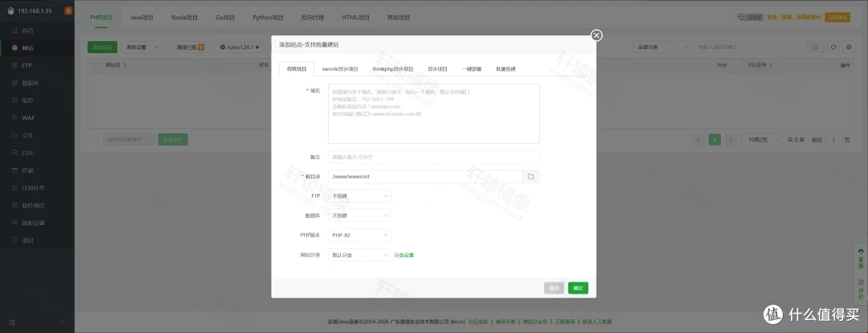Open the FTP 不创建 dropdown in dialog

click(x=359, y=195)
